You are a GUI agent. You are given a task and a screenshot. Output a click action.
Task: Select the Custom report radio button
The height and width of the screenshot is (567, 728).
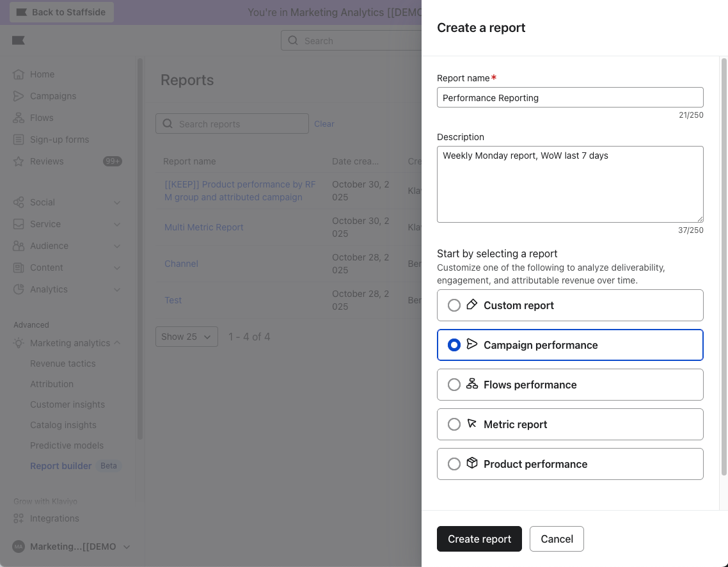click(454, 305)
